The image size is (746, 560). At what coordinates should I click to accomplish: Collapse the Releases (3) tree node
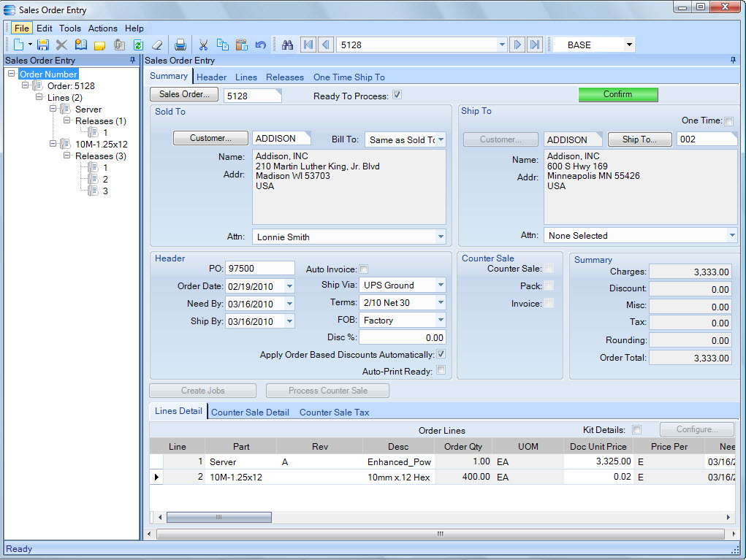[x=66, y=156]
